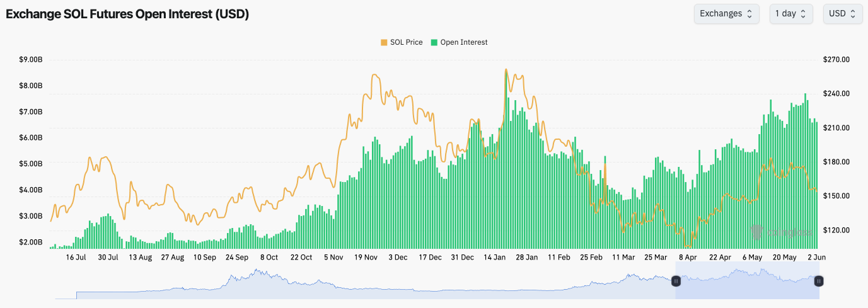868x308 pixels.
Task: Click the '$270.00' right price axis label
Action: click(x=836, y=60)
